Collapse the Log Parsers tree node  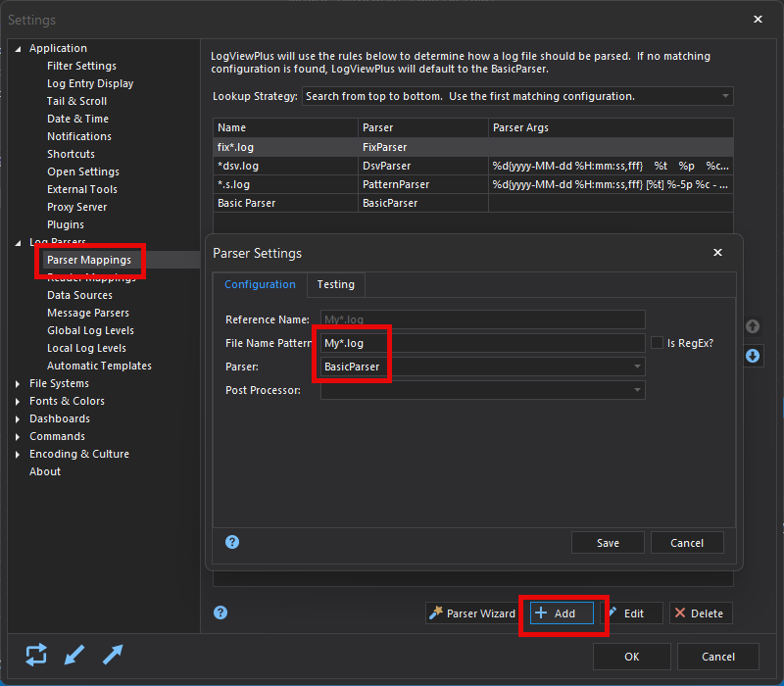pos(18,243)
